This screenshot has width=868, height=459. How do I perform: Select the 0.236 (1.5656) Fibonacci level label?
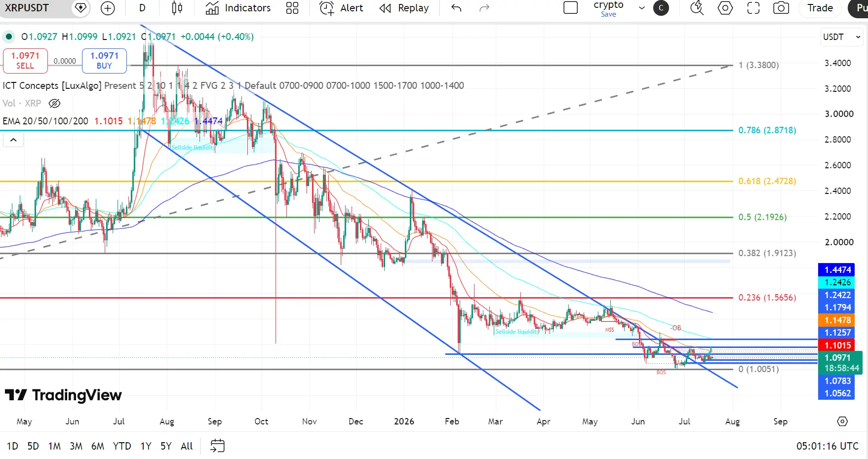tap(767, 298)
